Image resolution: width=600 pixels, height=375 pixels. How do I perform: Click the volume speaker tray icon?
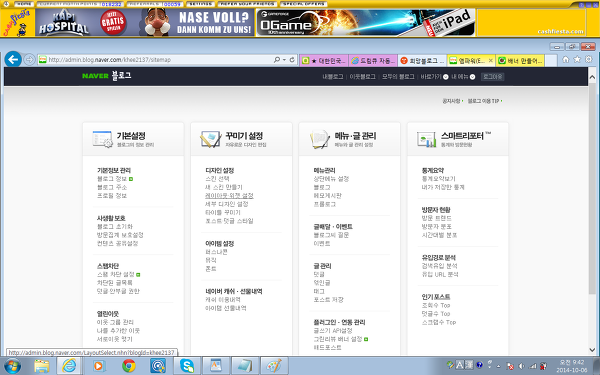[521, 366]
